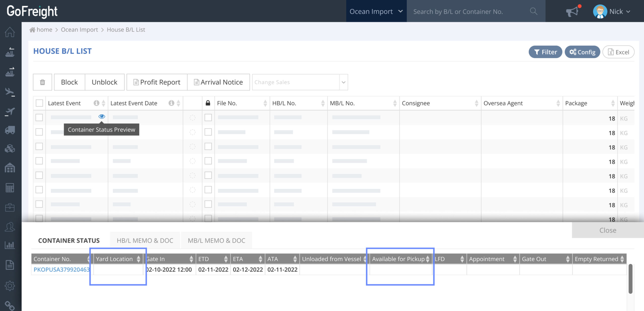Switch to the MB/L MEMO & DOC tab
Viewport: 644px width, 311px height.
click(x=216, y=240)
